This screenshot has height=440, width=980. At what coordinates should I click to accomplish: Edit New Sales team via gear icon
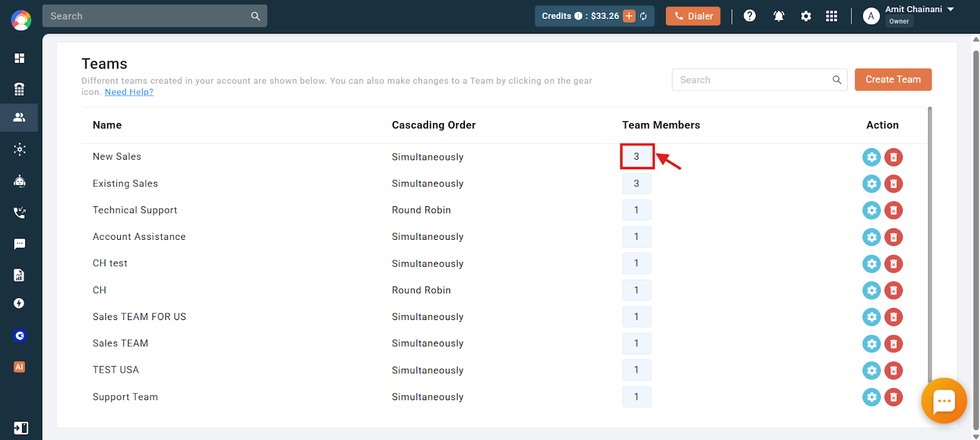(872, 157)
